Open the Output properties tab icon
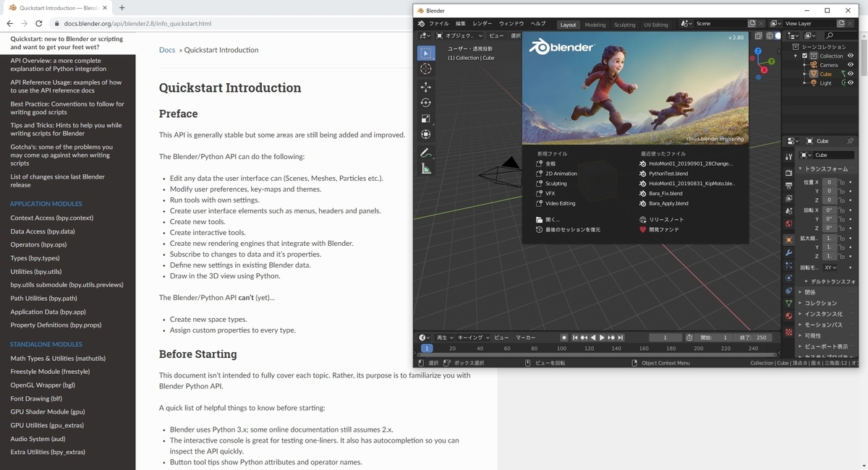Image resolution: width=868 pixels, height=470 pixels. click(788, 185)
